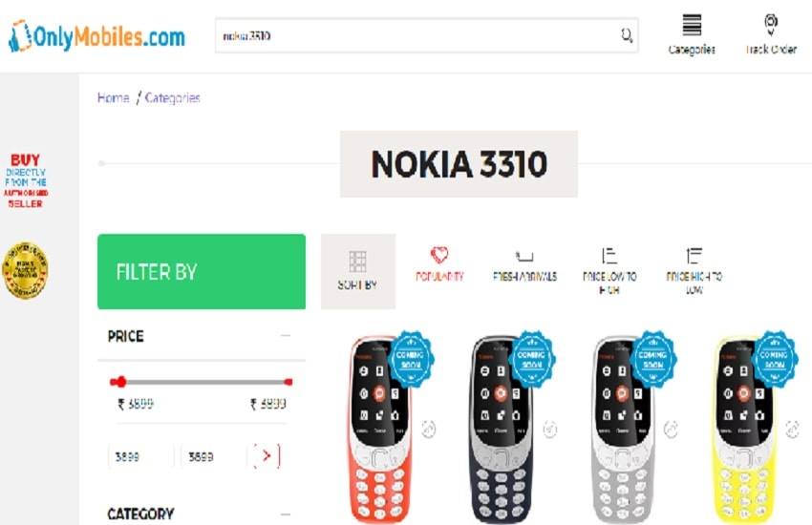Click left handle of price slider
812x525 pixels.
[119, 382]
